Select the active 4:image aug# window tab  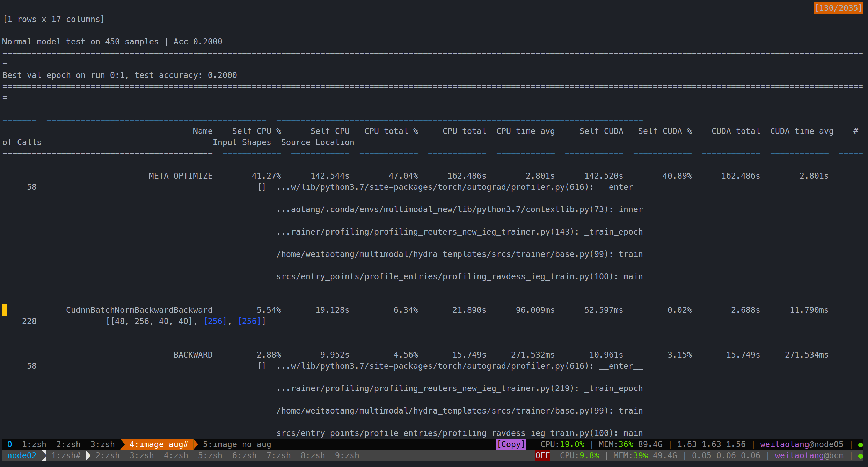click(x=159, y=444)
